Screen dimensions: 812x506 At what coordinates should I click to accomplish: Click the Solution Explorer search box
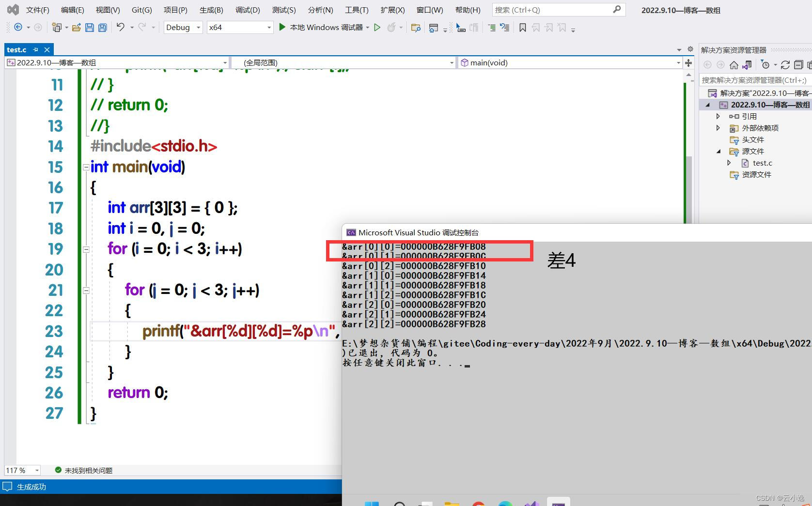(753, 80)
